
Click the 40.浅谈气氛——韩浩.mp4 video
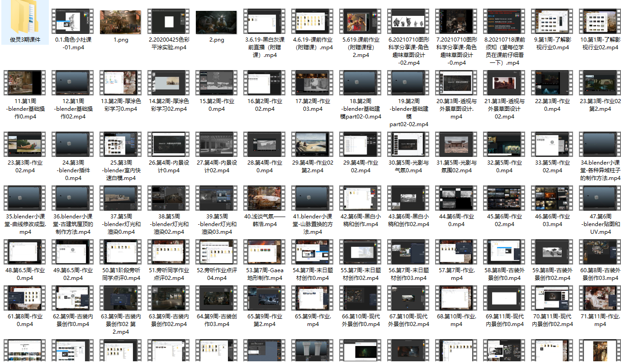pyautogui.click(x=264, y=199)
